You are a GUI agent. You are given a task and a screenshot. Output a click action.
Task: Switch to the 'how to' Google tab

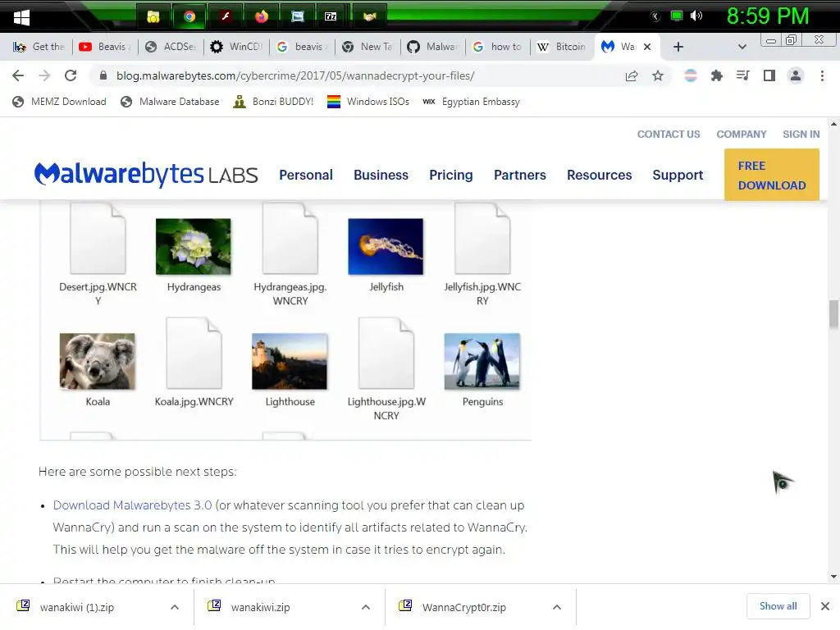pos(498,47)
